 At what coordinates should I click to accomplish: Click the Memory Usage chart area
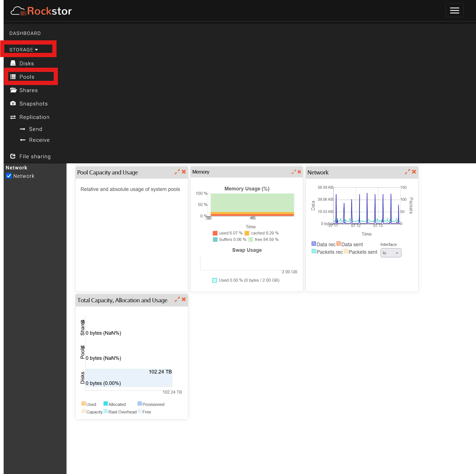click(x=252, y=205)
